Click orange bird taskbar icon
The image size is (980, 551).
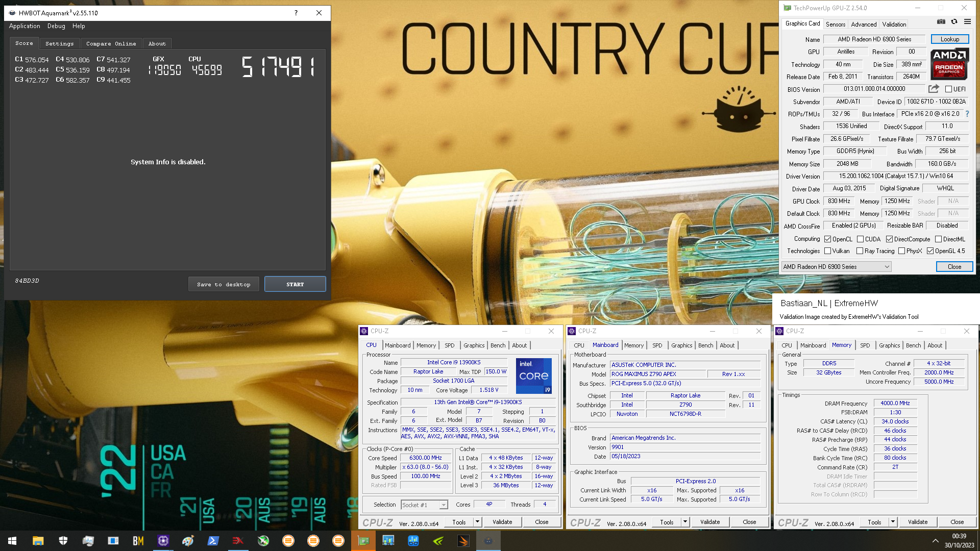click(463, 541)
